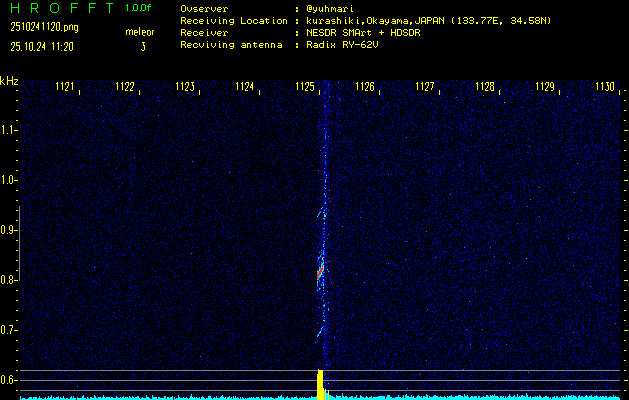
Task: Click the 1.00f version label
Action: [139, 8]
